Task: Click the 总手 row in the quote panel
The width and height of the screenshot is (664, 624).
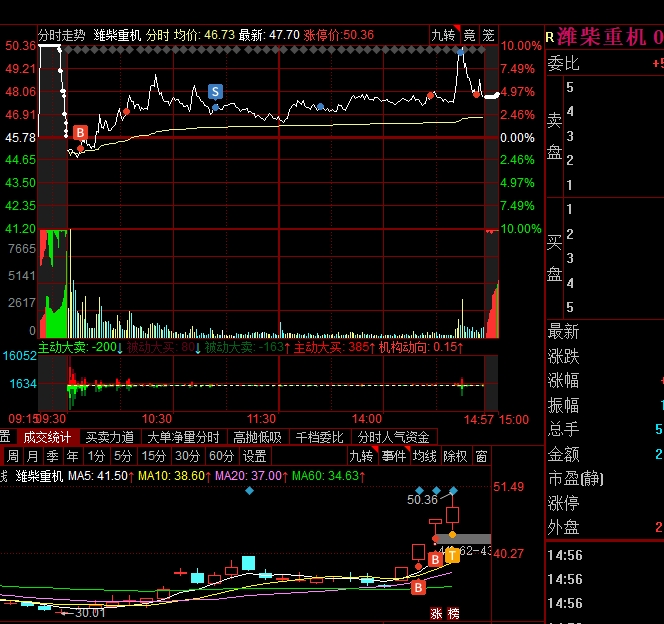Action: click(x=605, y=429)
